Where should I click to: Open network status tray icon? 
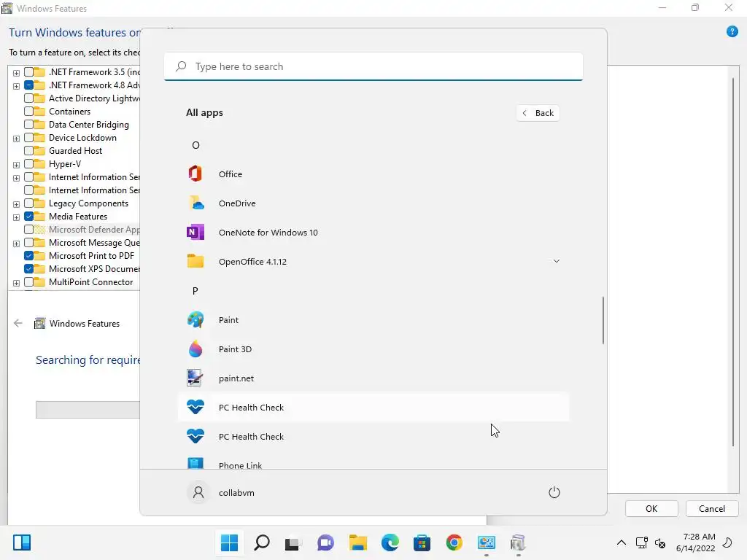click(x=642, y=542)
